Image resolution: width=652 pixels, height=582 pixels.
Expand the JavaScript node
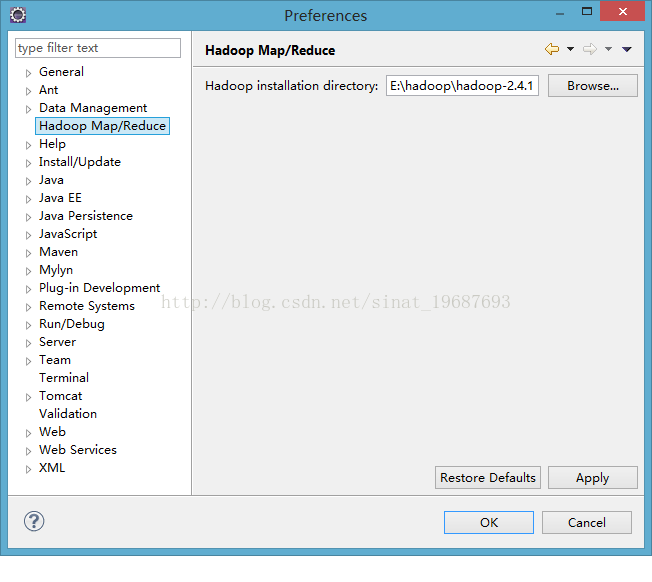click(28, 235)
